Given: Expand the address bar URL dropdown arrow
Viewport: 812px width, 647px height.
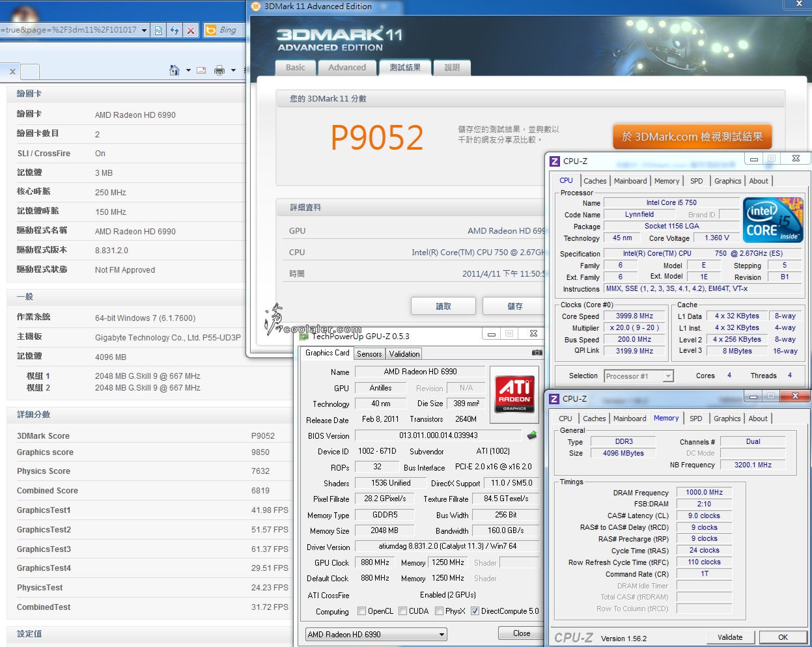Looking at the screenshot, I should [144, 30].
